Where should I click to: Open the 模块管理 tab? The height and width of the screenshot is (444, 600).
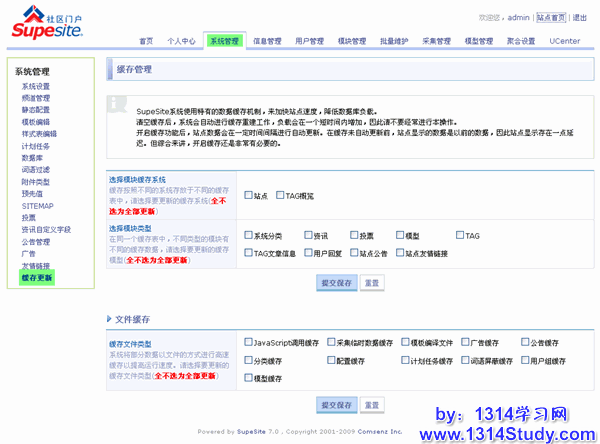352,41
